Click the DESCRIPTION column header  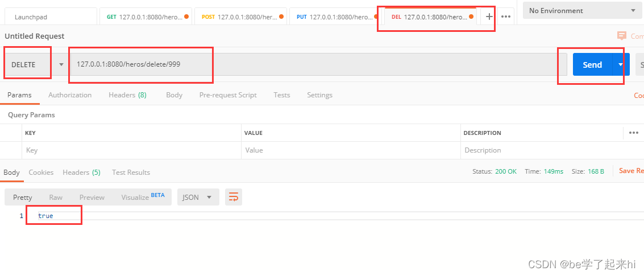[x=482, y=133]
